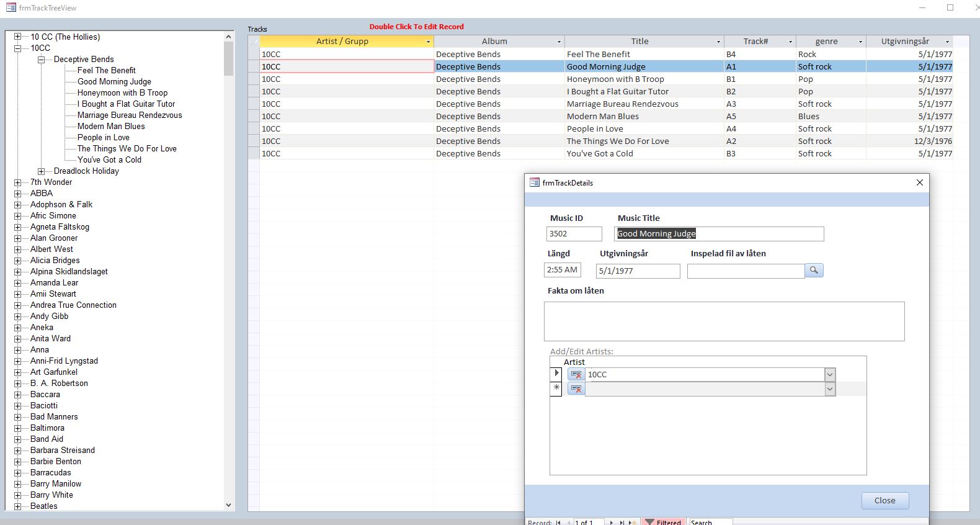
Task: Click the Music Title text field
Action: tap(719, 233)
